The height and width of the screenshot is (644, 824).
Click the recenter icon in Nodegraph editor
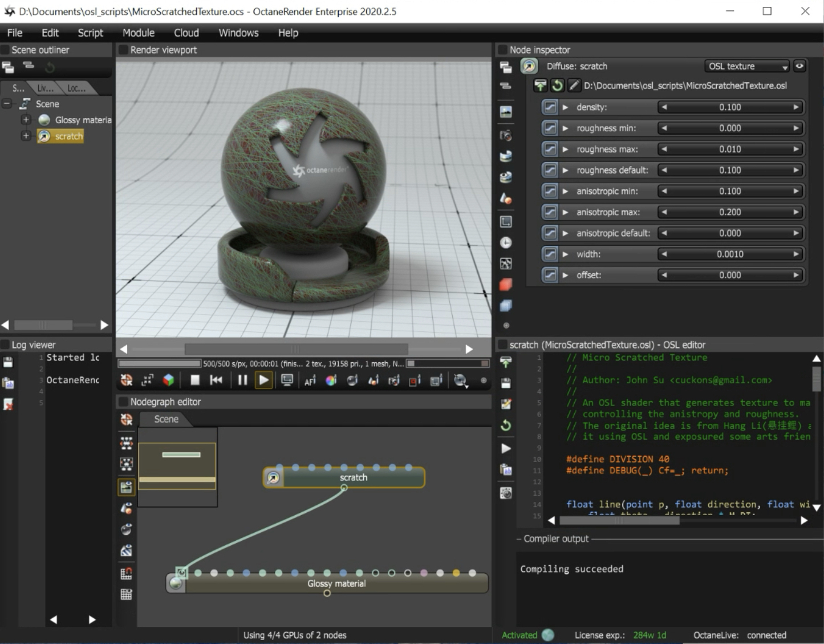(x=127, y=420)
